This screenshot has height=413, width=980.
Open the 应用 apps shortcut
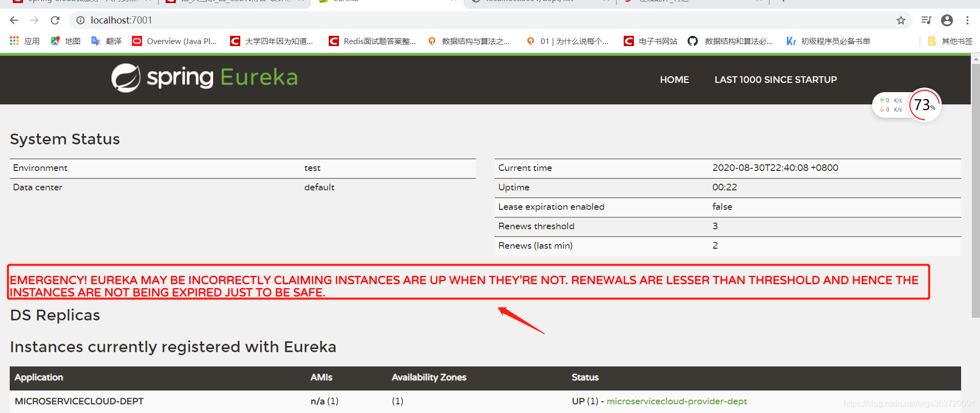pyautogui.click(x=25, y=41)
